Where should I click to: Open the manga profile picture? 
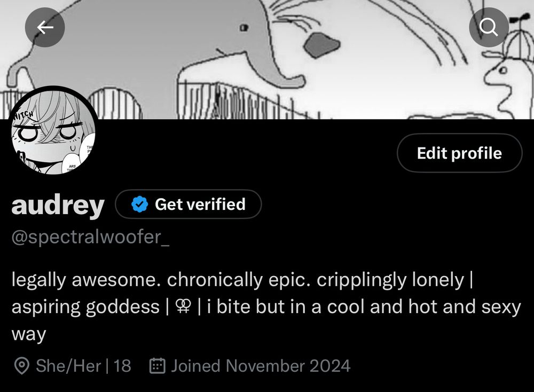tap(53, 132)
